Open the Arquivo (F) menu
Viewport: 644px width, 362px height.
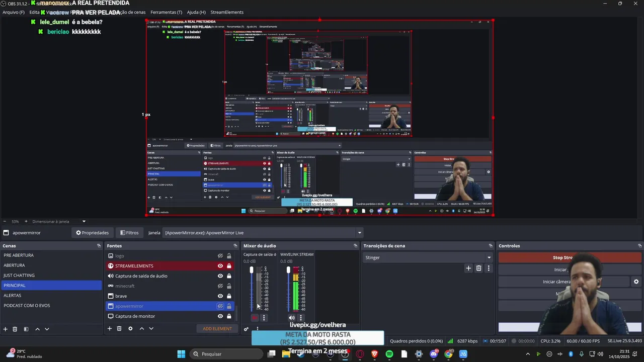[x=14, y=12]
